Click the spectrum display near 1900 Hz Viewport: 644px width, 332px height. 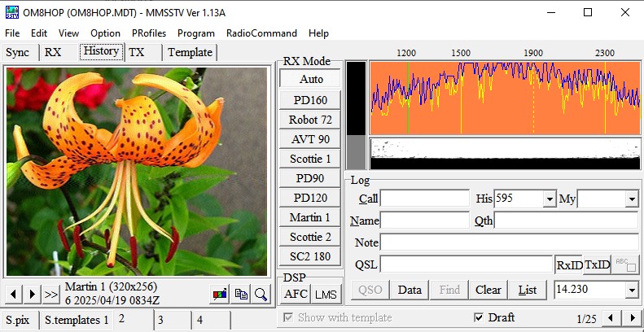pos(533,98)
